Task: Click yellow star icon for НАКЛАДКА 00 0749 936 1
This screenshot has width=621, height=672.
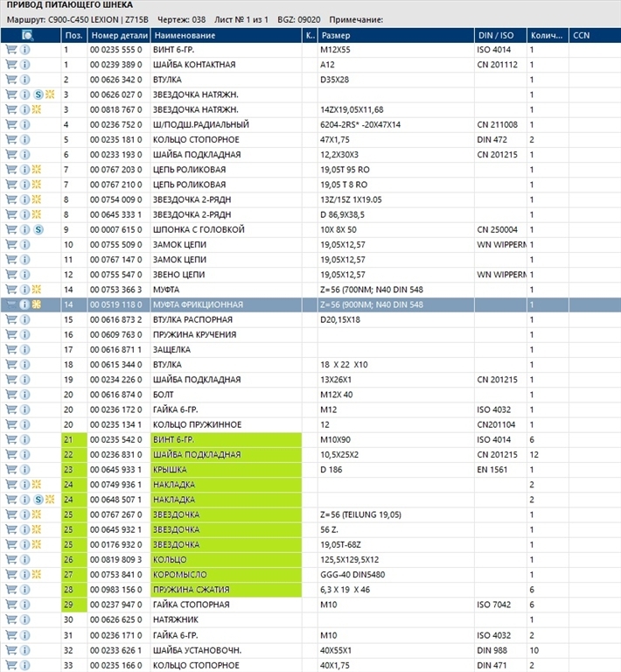Action: pos(37,484)
